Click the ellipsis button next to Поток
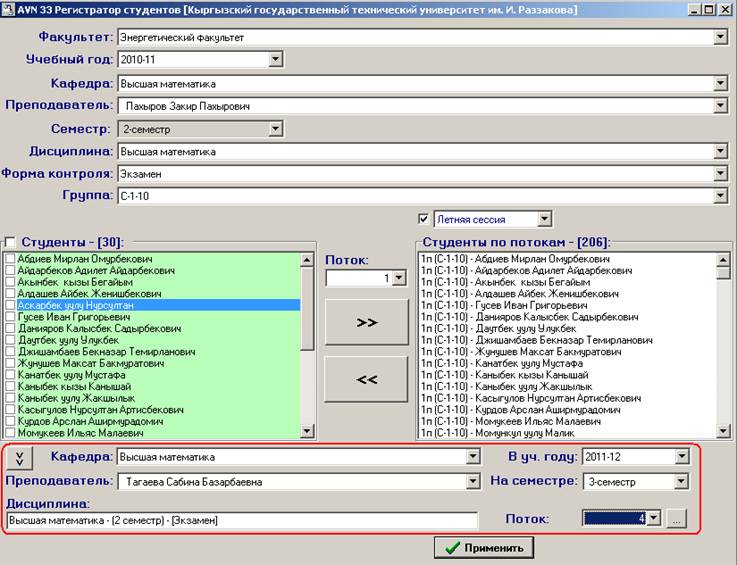Screen dimensions: 737x565 [677, 518]
